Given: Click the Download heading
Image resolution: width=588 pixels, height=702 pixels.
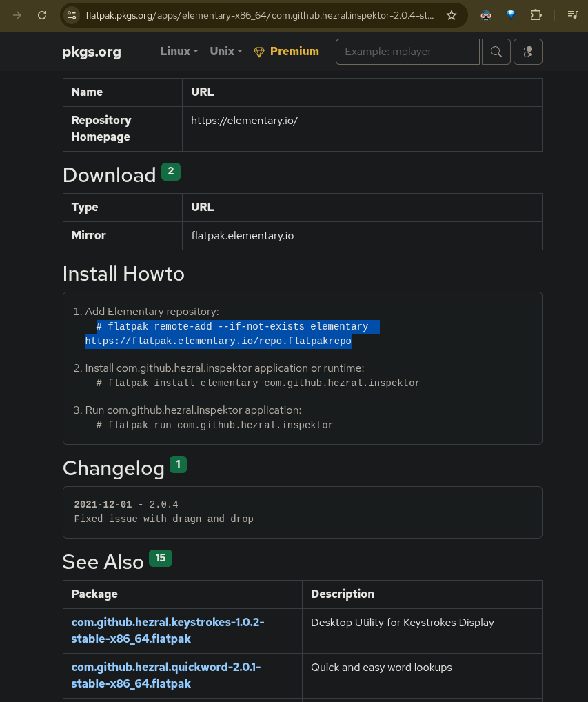Looking at the screenshot, I should (109, 175).
